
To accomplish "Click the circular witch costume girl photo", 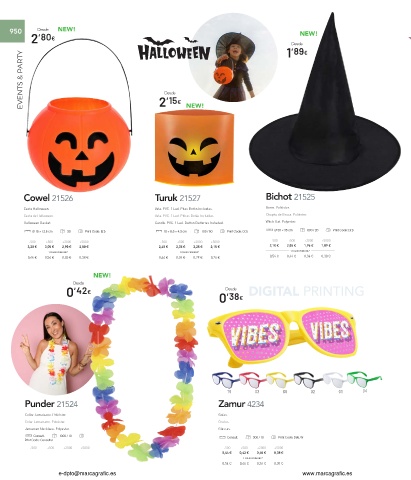I will 233,58.
